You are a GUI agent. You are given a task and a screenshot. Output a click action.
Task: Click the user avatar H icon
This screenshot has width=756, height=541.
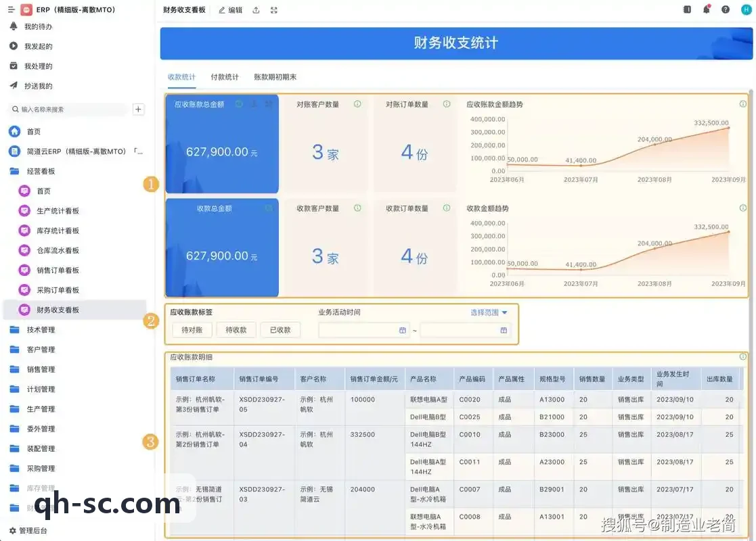[x=746, y=9]
